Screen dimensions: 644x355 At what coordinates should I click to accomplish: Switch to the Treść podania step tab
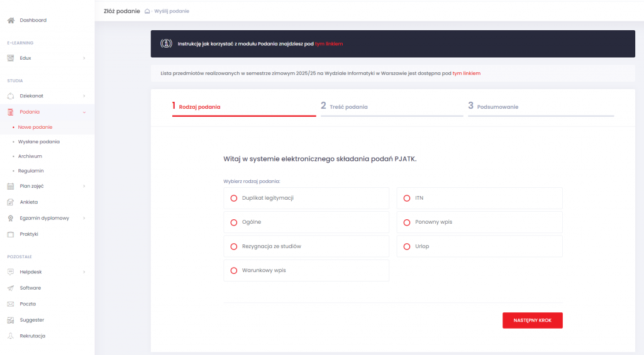click(x=348, y=107)
